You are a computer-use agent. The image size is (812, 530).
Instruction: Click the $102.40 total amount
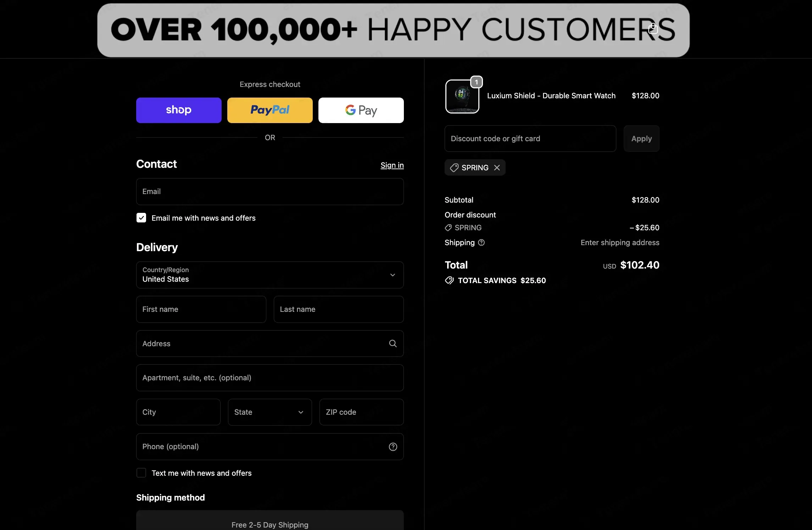pyautogui.click(x=640, y=265)
